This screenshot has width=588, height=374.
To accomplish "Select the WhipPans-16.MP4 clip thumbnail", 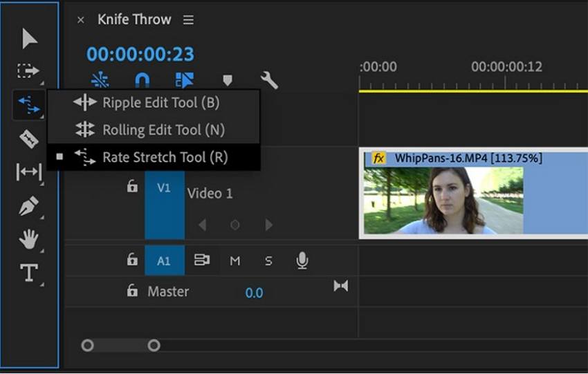I will (443, 200).
